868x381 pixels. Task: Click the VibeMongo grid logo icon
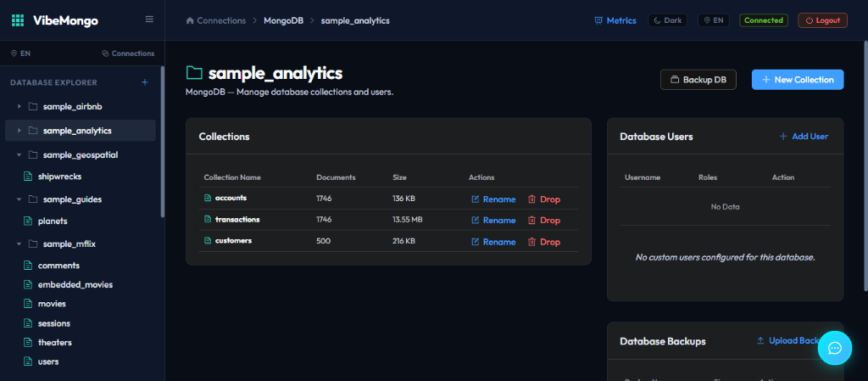[18, 20]
